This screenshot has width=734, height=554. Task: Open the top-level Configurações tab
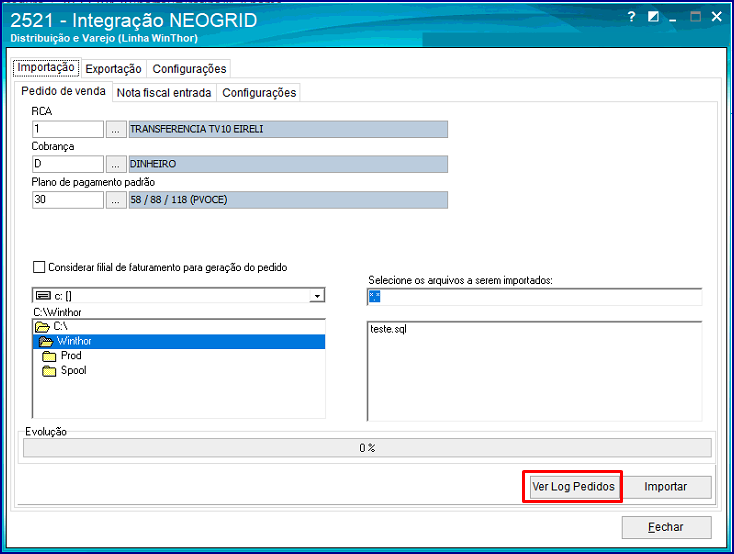coord(189,69)
